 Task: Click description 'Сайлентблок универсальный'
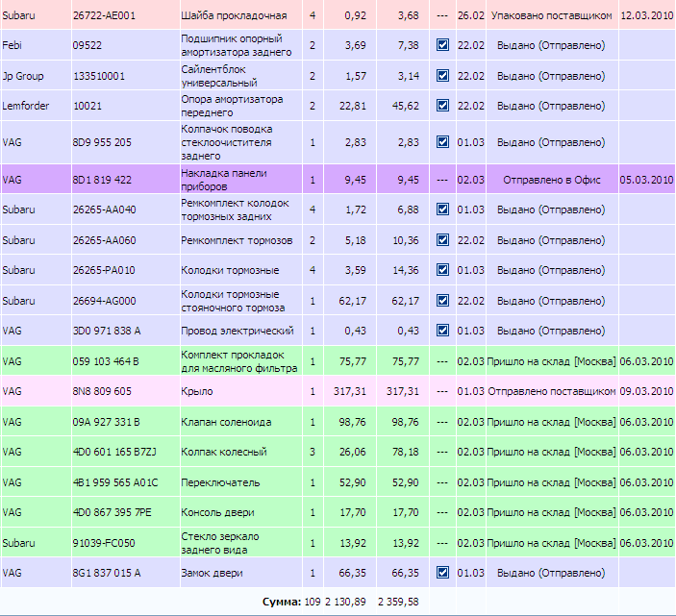(219, 76)
